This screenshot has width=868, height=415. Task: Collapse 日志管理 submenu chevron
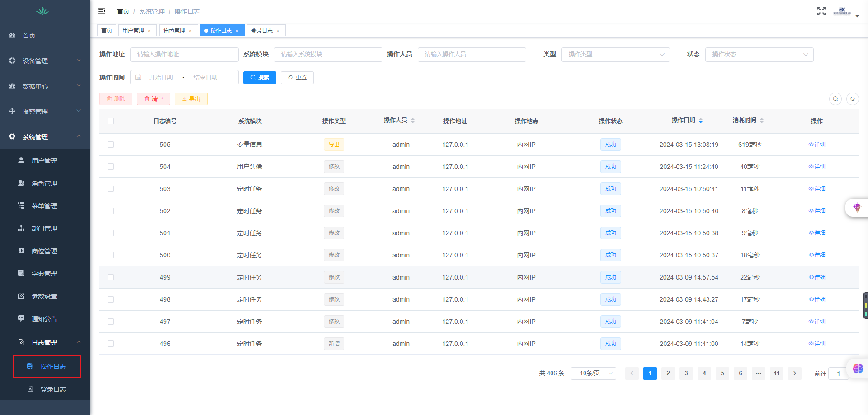coord(79,342)
